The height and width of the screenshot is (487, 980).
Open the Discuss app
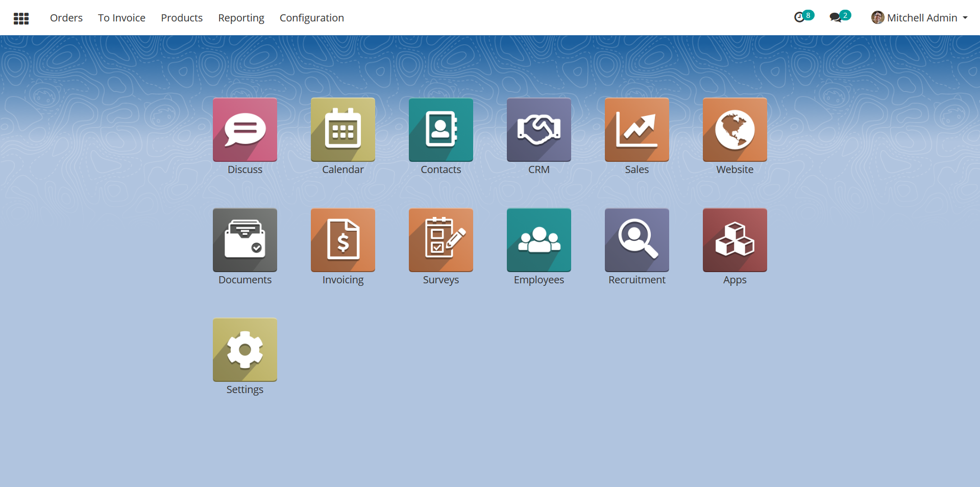point(245,130)
